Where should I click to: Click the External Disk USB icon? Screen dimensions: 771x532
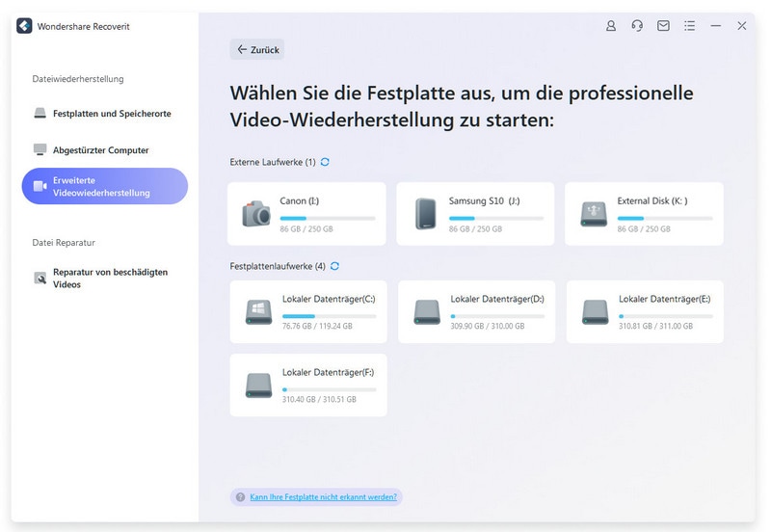point(594,214)
